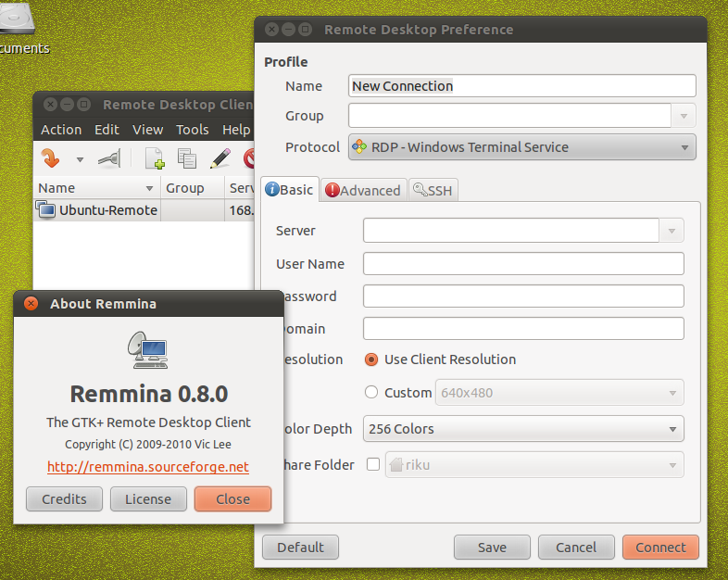This screenshot has width=728, height=580.
Task: Click the monitor icon beside Ubuntu-Remote
Action: click(x=46, y=210)
